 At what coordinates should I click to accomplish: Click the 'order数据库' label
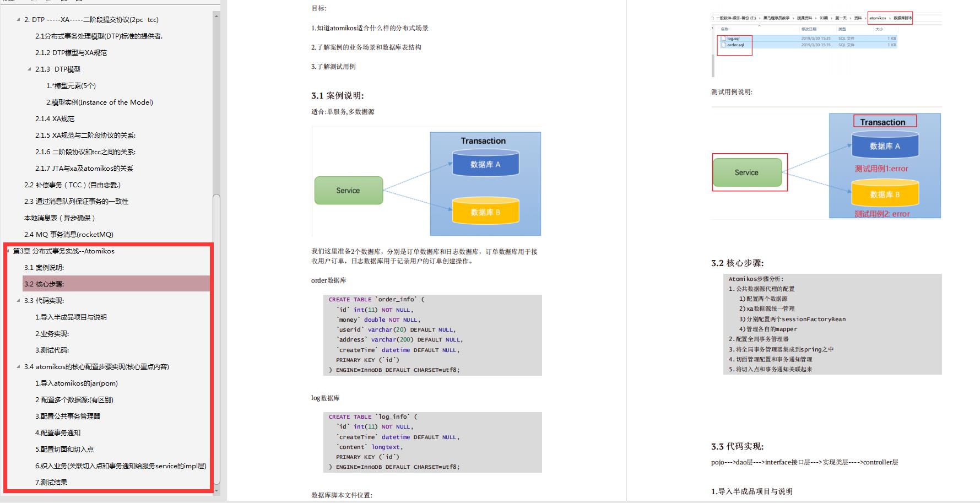coord(329,280)
